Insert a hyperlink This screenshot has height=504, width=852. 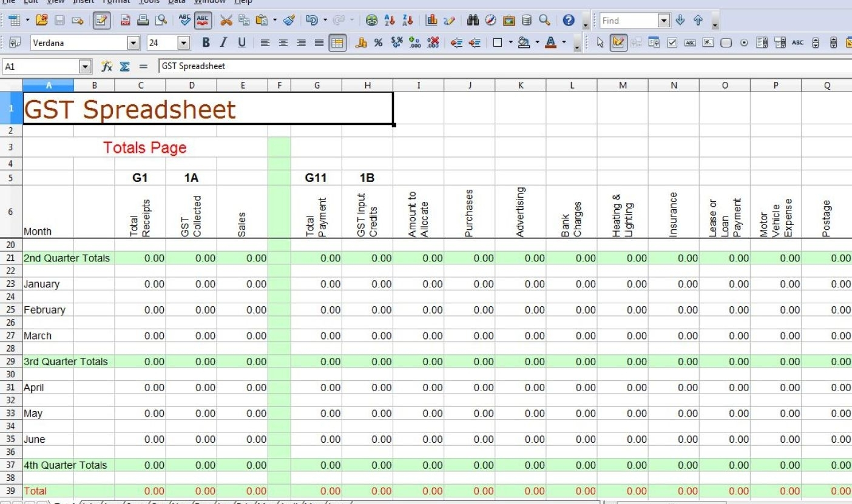point(372,21)
